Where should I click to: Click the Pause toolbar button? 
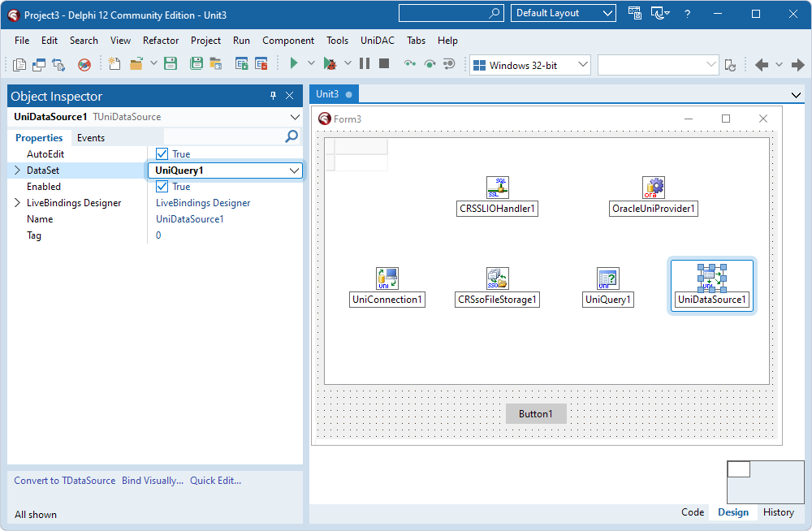[365, 63]
